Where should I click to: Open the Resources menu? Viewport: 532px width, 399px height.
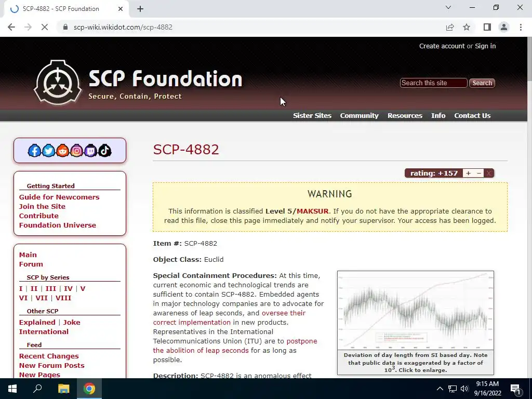(x=405, y=116)
